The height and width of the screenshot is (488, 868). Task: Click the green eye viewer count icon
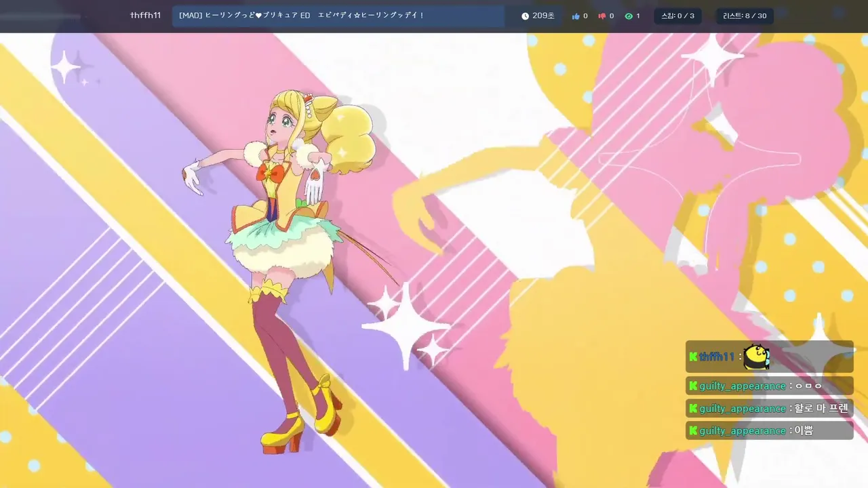[628, 16]
